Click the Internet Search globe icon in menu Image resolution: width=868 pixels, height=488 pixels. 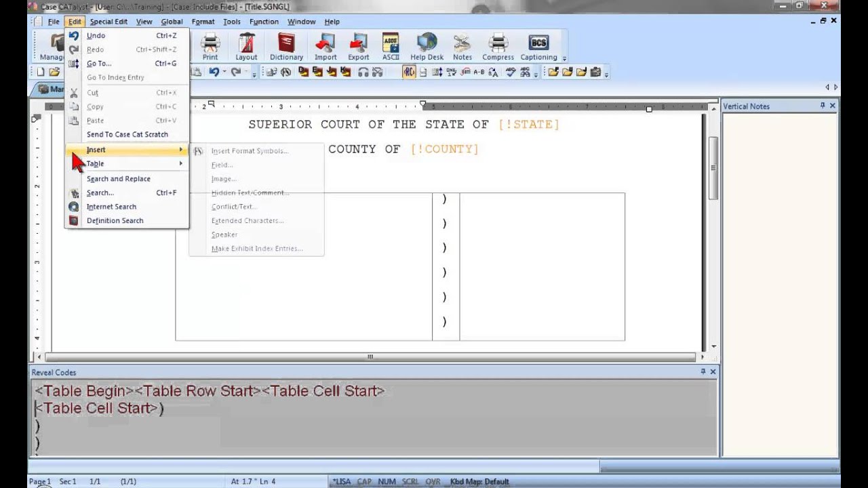[74, 207]
